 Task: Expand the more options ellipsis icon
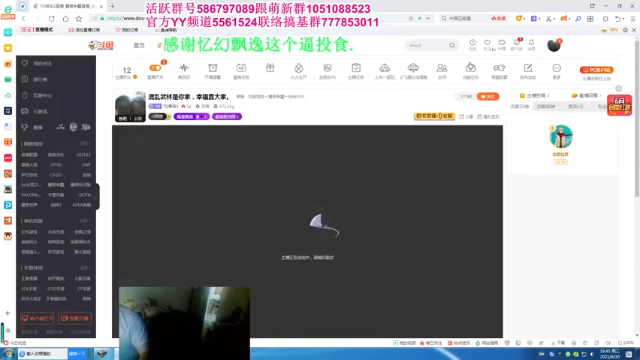(557, 68)
